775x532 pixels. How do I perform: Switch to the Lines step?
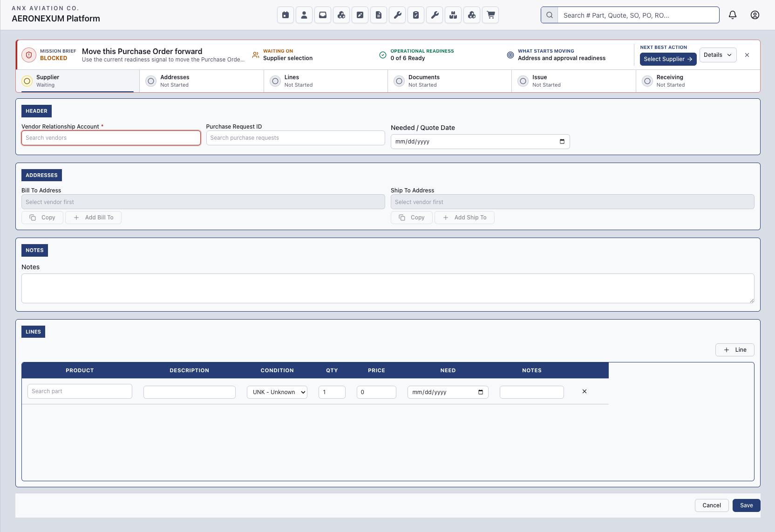326,81
